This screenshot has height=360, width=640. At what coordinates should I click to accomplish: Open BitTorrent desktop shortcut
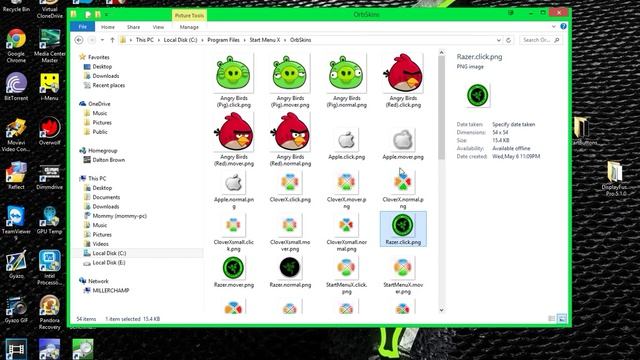16,87
